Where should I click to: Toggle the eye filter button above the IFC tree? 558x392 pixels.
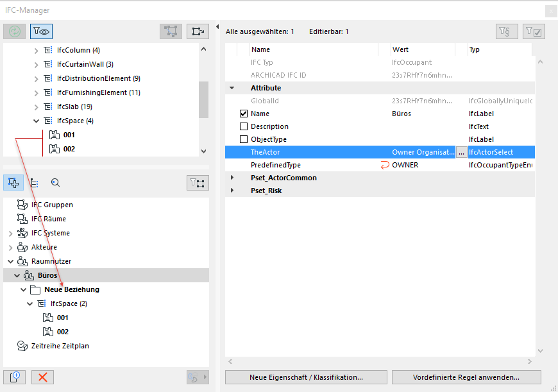pyautogui.click(x=41, y=31)
